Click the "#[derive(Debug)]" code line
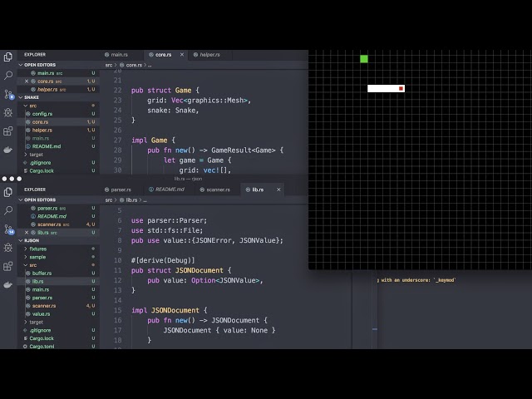Image resolution: width=532 pixels, height=399 pixels. (x=163, y=260)
